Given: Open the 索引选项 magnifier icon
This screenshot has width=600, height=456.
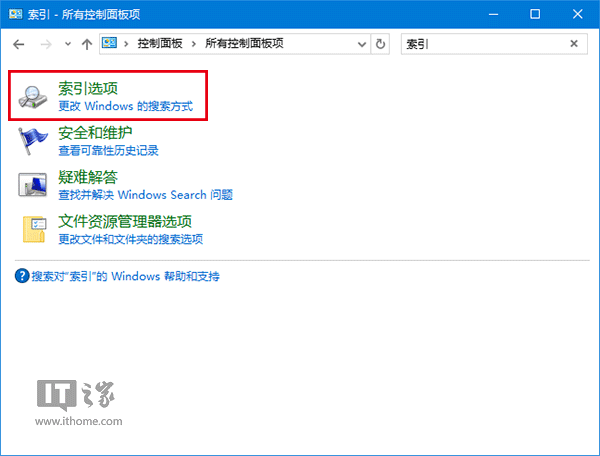Looking at the screenshot, I should (x=34, y=96).
